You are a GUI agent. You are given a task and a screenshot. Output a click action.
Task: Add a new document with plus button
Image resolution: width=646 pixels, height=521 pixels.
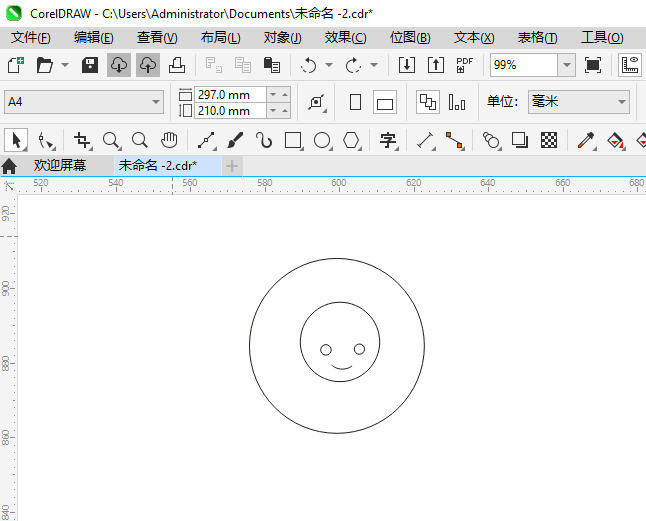click(x=232, y=165)
